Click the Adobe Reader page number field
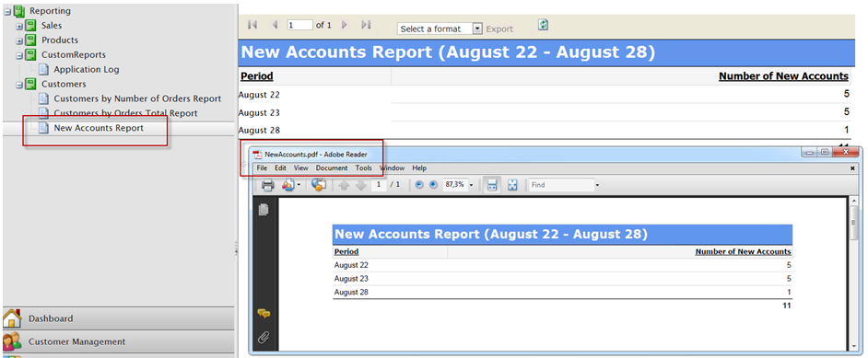868x358 pixels. coord(379,185)
